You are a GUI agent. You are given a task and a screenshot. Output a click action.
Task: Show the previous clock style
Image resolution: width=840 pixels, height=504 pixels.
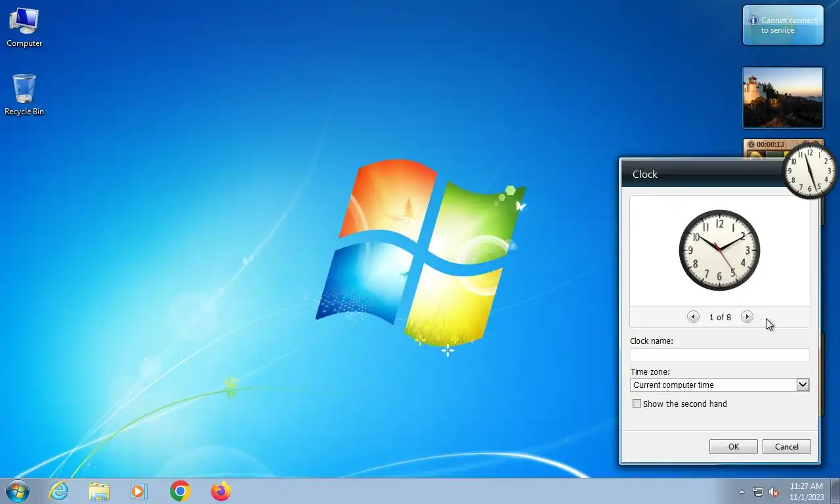coord(693,317)
